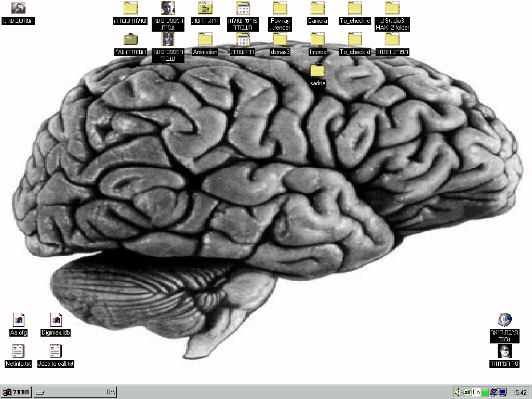Switch to the D:\ taskbar window button
The width and height of the screenshot is (532, 399).
(75, 392)
